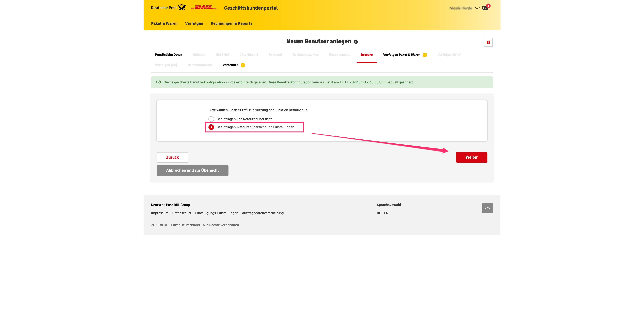The image size is (644, 328).
Task: Switch to the Persönliche Daten tab
Action: 168,55
